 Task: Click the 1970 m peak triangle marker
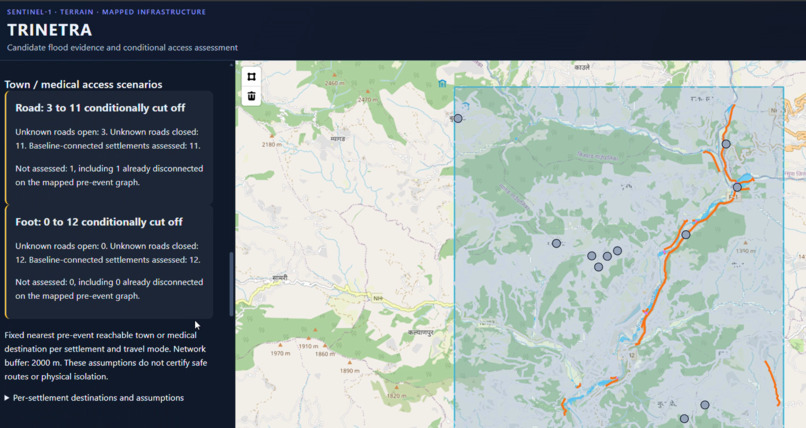tap(281, 345)
